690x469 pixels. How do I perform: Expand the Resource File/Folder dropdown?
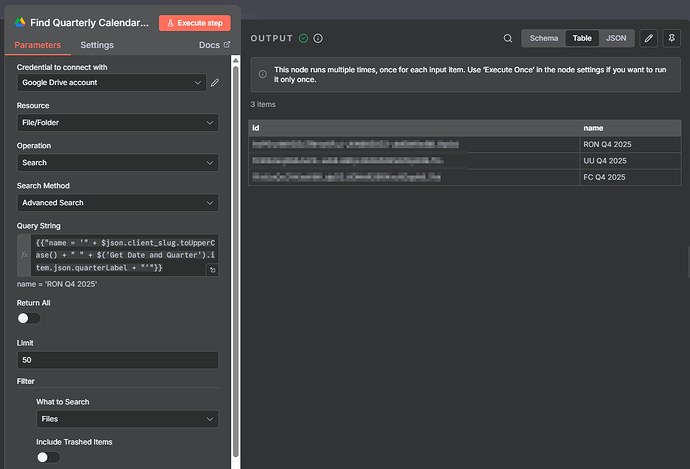118,123
